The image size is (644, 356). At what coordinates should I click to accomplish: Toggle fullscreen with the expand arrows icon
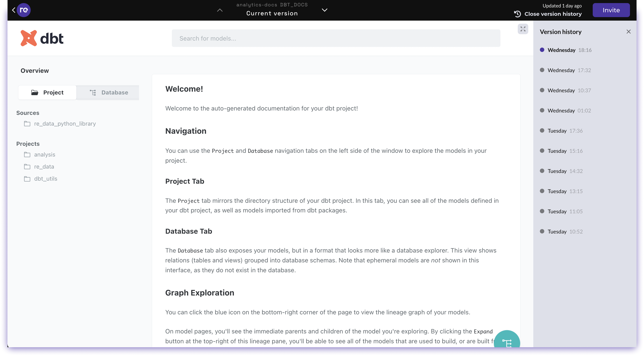click(x=523, y=29)
